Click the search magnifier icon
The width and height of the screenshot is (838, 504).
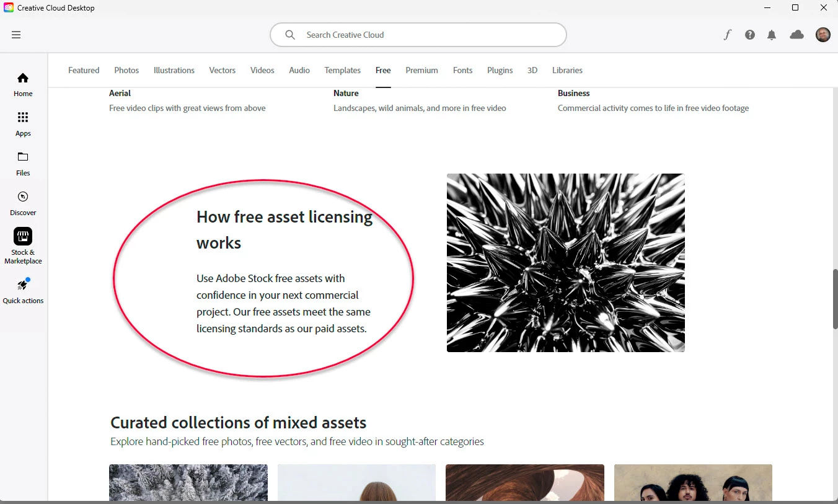pos(289,35)
